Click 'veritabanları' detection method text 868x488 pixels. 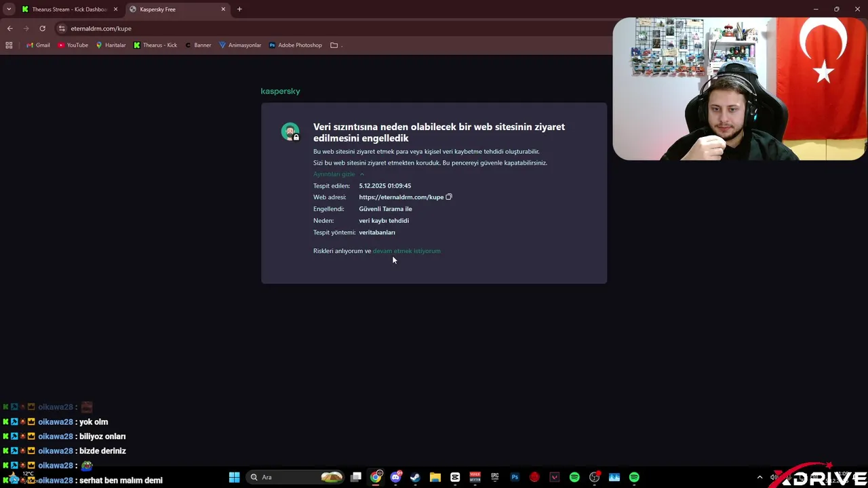(377, 232)
